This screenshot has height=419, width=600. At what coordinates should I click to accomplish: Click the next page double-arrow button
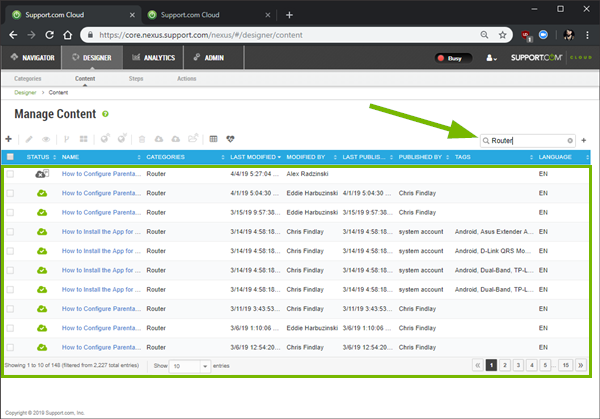(580, 365)
